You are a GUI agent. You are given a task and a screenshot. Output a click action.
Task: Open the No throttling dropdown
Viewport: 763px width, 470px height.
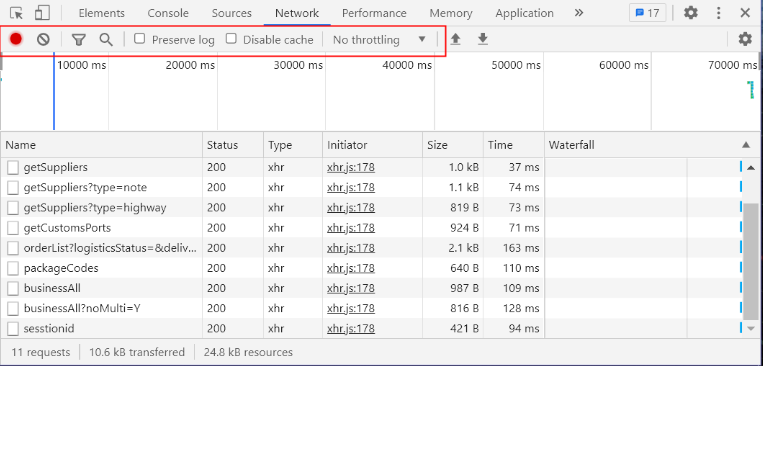coord(379,39)
